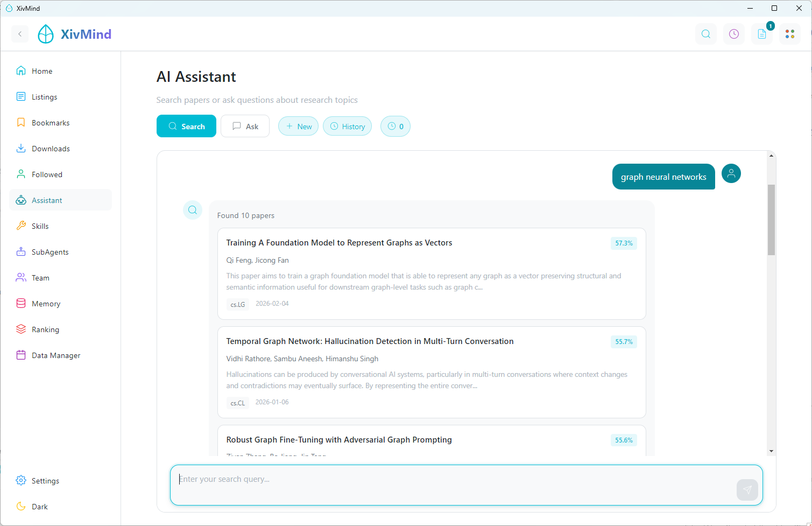Open the clock history icon in top bar
Screen dimensions: 812x526
tap(734, 34)
